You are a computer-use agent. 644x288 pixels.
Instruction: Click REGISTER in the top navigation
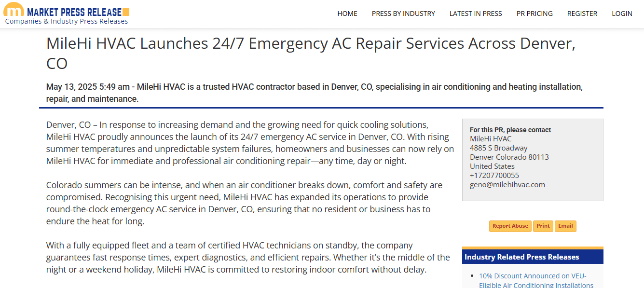[582, 14]
